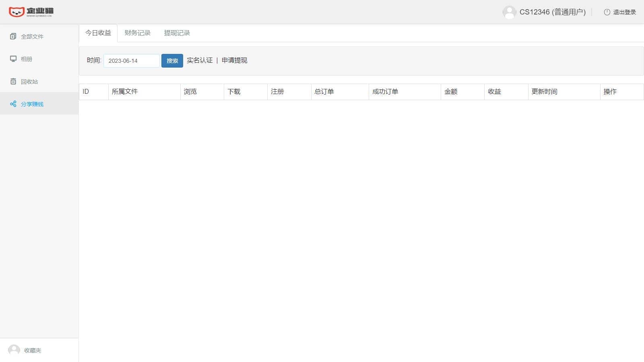Click the 回收站 trash bin icon

point(13,82)
